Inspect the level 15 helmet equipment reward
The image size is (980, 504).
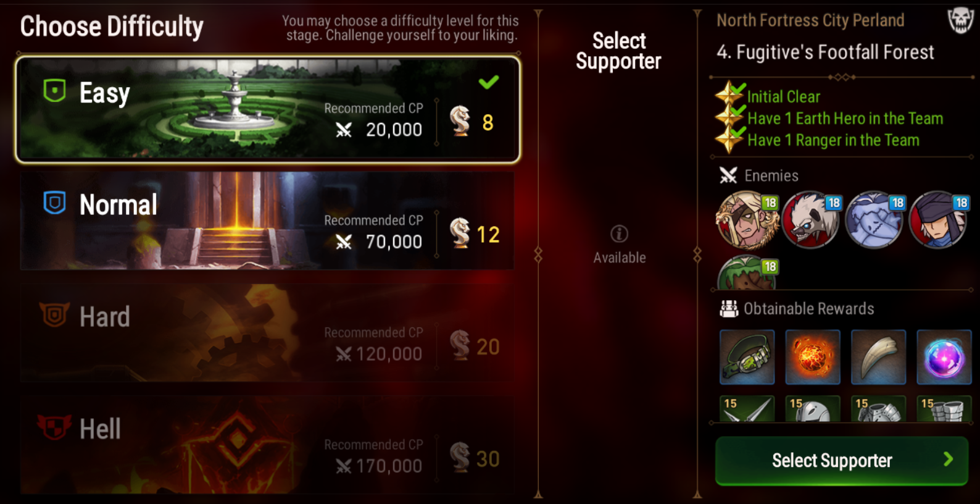(x=813, y=409)
